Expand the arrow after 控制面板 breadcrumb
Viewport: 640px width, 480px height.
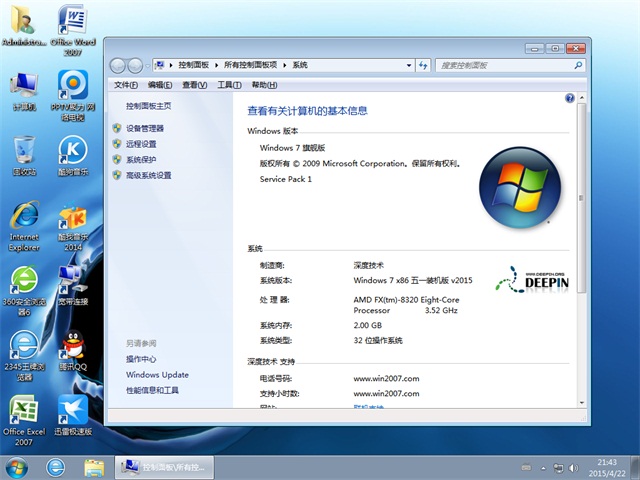click(x=216, y=65)
